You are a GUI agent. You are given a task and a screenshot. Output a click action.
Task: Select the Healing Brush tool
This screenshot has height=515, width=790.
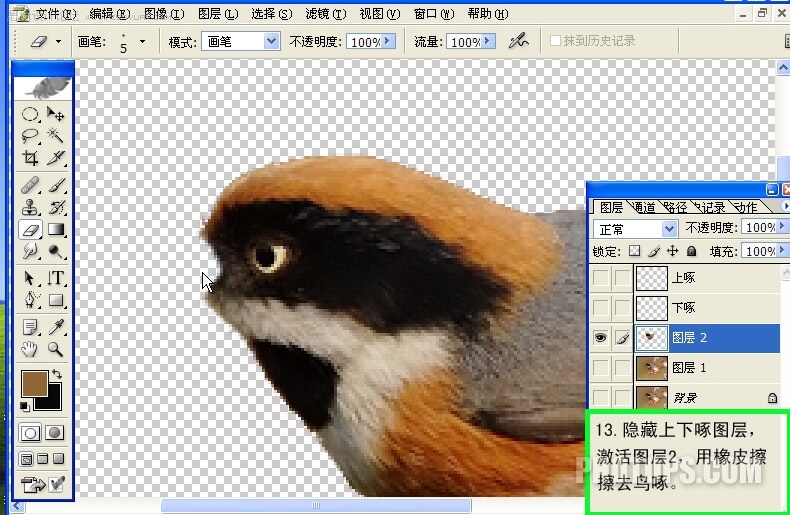coord(30,185)
